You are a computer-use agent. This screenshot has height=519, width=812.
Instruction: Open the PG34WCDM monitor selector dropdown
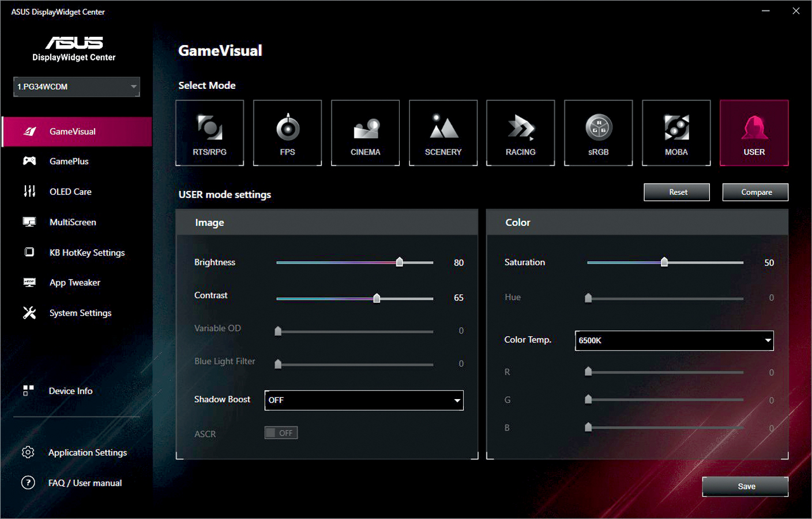pos(77,86)
